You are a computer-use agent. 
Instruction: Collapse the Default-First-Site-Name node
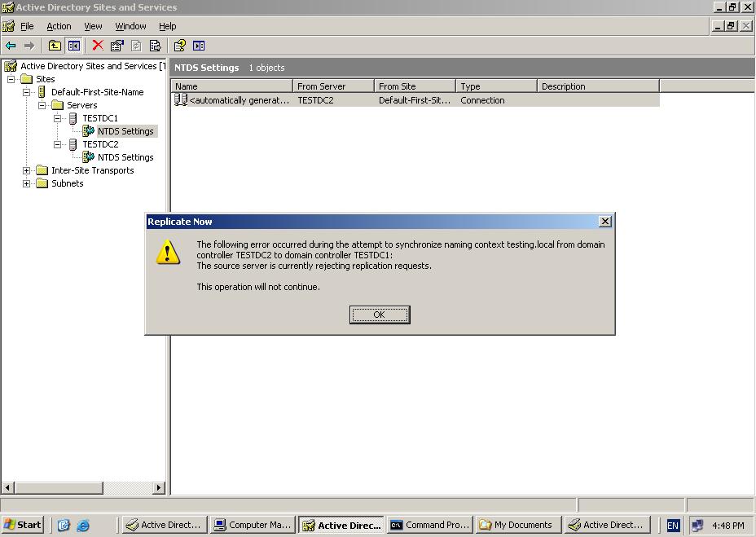pos(27,92)
